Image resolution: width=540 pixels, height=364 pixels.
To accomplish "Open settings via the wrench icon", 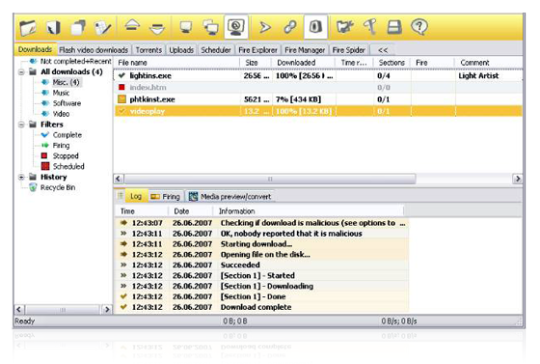I will click(x=370, y=27).
